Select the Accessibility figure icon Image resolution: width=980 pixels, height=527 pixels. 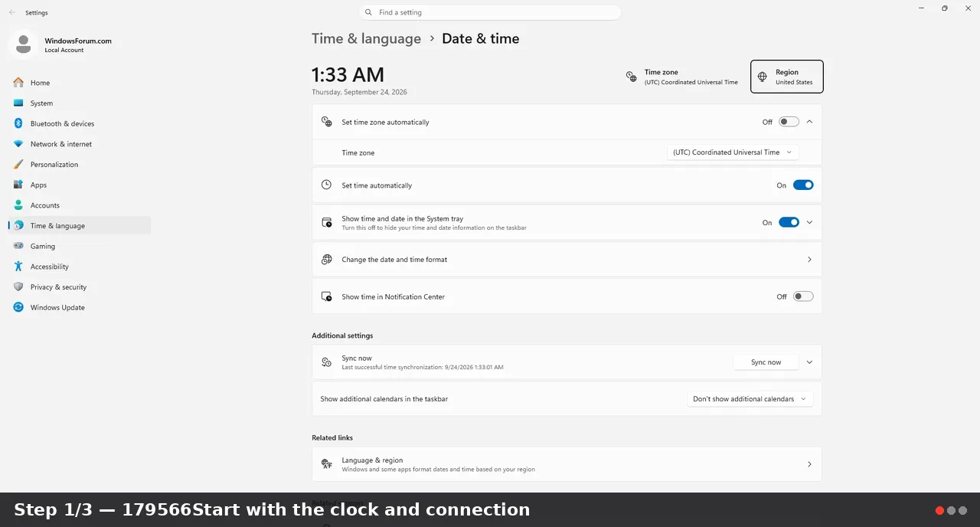click(18, 267)
